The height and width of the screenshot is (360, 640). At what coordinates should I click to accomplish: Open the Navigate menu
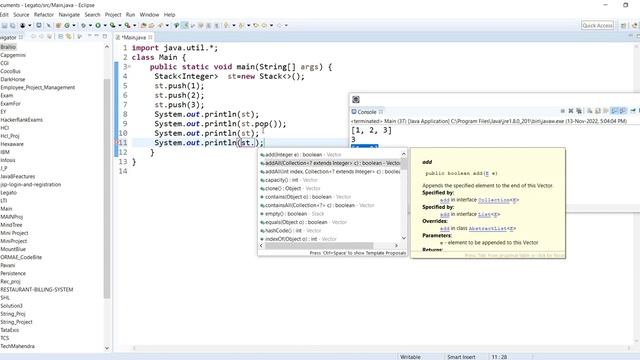(69, 15)
